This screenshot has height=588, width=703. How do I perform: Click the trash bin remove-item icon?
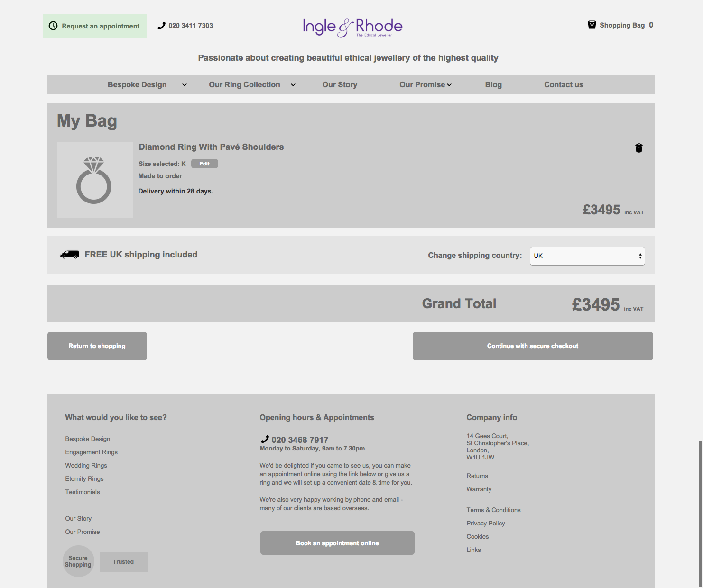[639, 148]
